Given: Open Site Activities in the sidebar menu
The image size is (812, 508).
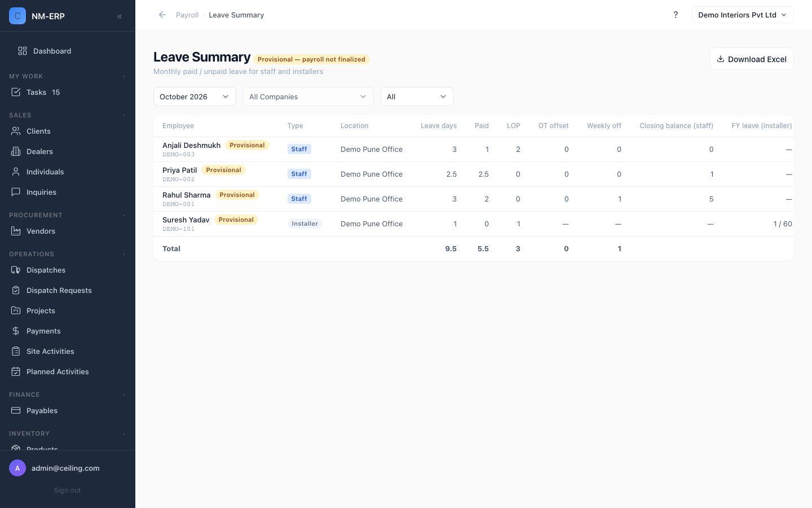Looking at the screenshot, I should (x=68, y=351).
